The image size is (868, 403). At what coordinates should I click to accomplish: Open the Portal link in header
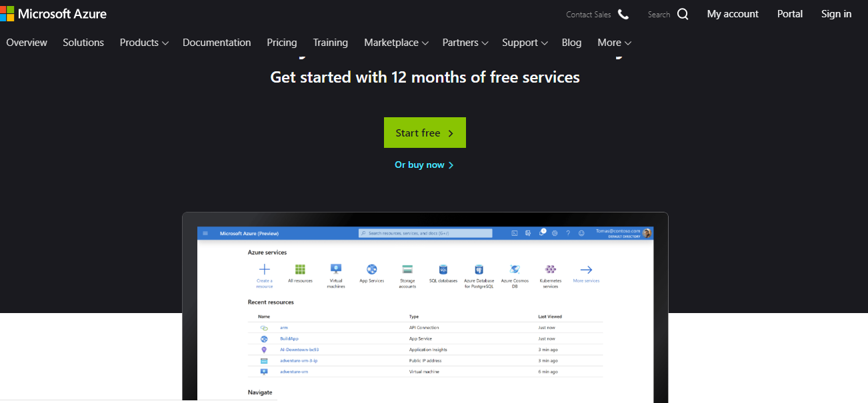[x=790, y=14]
